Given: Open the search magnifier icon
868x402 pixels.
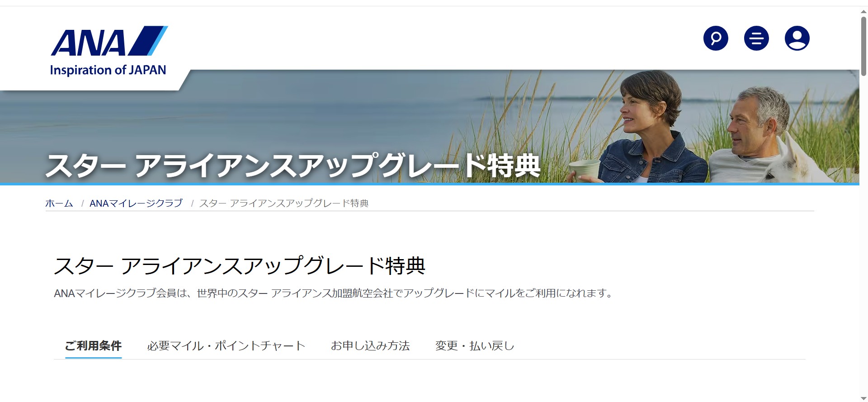Looking at the screenshot, I should (716, 38).
